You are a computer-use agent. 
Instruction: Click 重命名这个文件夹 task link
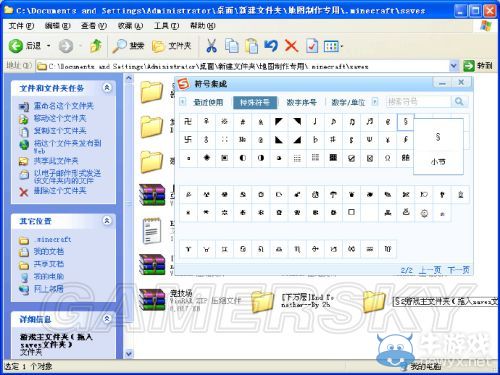tap(63, 106)
